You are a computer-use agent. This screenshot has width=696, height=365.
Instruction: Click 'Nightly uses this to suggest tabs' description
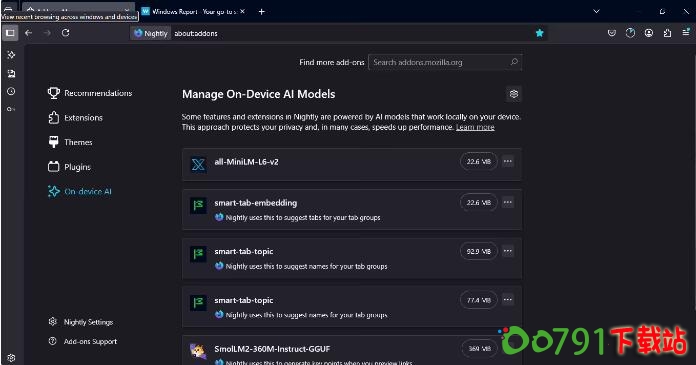coord(303,218)
